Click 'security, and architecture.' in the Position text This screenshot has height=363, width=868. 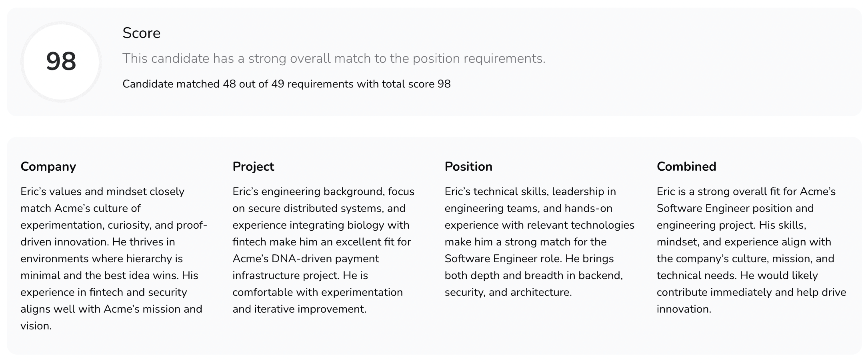(508, 292)
